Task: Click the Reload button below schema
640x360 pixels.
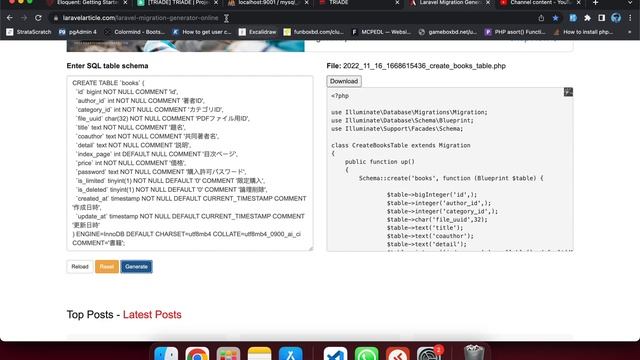Action: click(x=80, y=267)
